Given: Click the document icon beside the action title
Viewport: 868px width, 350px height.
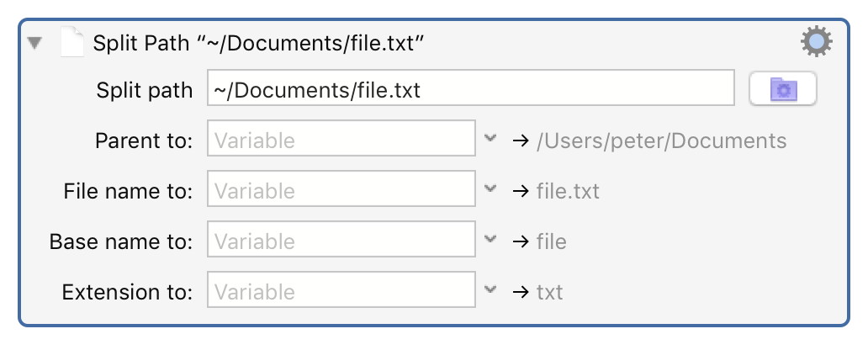Looking at the screenshot, I should tap(72, 42).
